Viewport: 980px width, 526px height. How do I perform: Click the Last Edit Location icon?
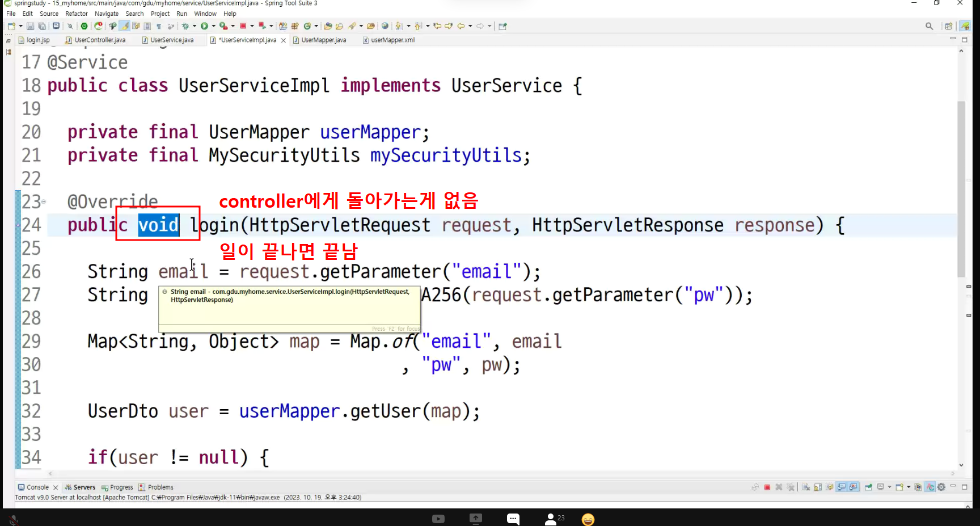(437, 26)
